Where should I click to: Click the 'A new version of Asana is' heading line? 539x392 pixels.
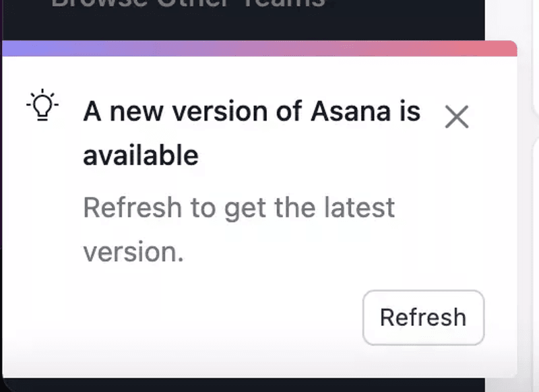pos(251,111)
